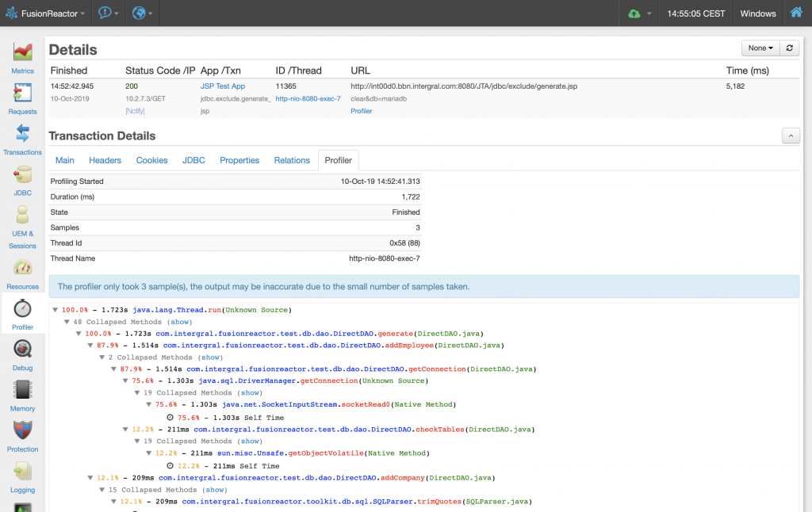Collapse the java.lang.Thread.run tree node
Image resolution: width=812 pixels, height=512 pixels.
tap(55, 310)
